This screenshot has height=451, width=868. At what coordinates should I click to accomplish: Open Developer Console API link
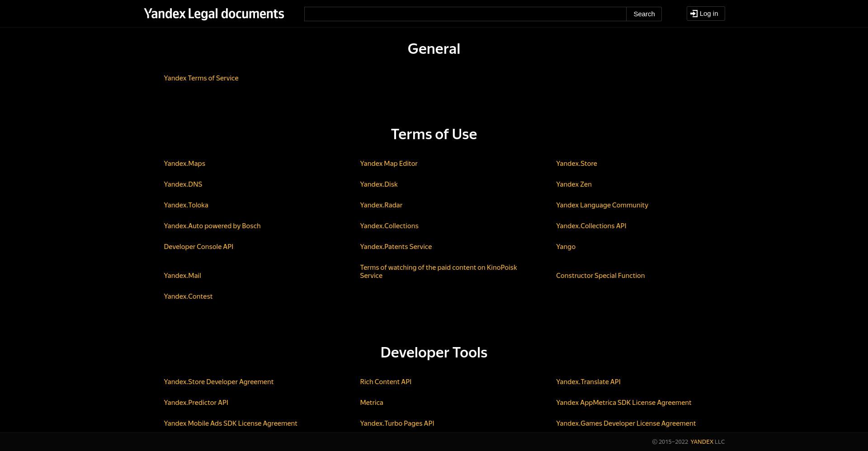[198, 247]
